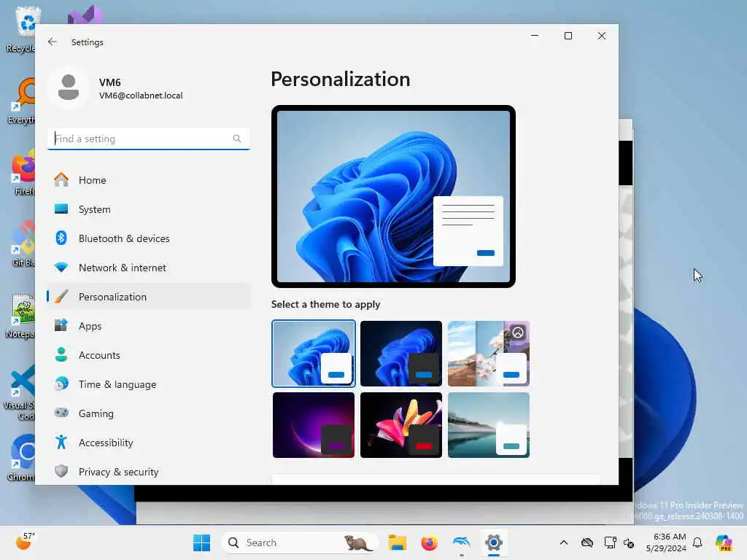Screen dimensions: 747x560
Task: Click the Settings gear on the taskbar
Action: coord(494,542)
